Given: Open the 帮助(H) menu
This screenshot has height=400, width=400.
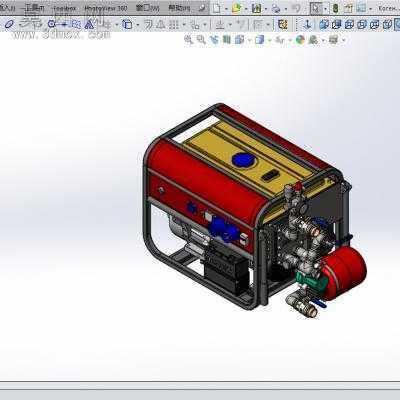Looking at the screenshot, I should tap(179, 8).
